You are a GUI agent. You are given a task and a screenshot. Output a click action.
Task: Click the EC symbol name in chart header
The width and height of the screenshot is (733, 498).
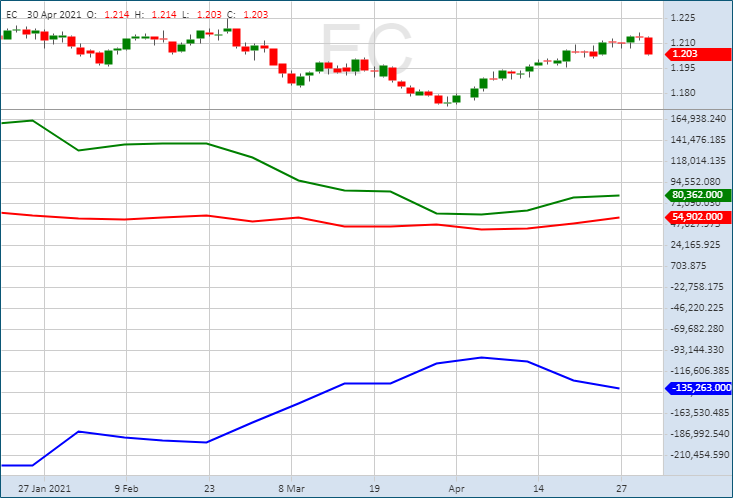pos(12,15)
